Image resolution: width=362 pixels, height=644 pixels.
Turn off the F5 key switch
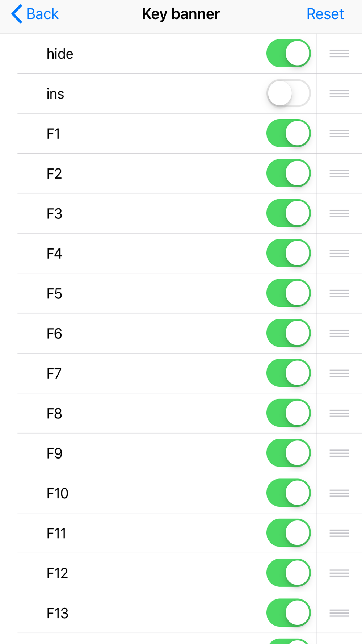coord(289,293)
